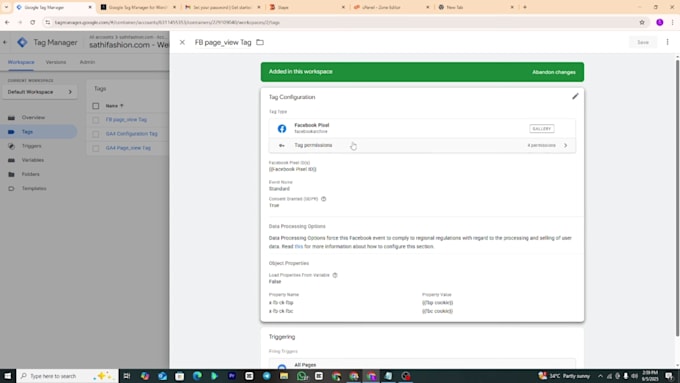Check the GA4 Configuration Tag checkbox
This screenshot has width=680, height=383.
coord(96,134)
